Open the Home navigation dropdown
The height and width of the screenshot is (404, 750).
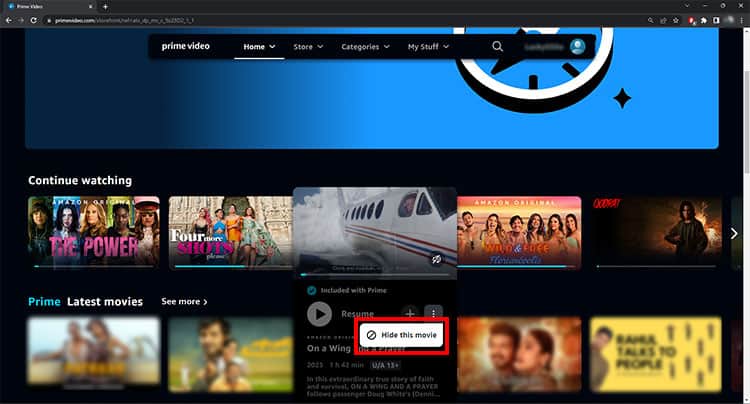tap(259, 47)
